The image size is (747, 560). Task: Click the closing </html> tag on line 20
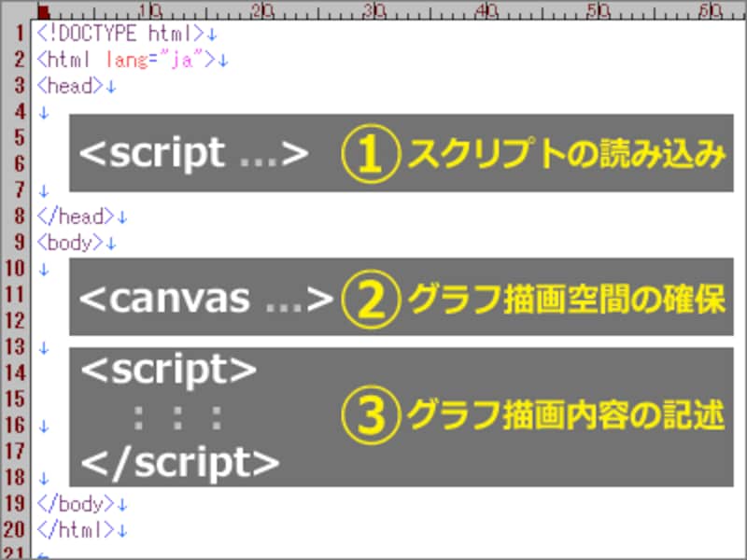coord(76,529)
